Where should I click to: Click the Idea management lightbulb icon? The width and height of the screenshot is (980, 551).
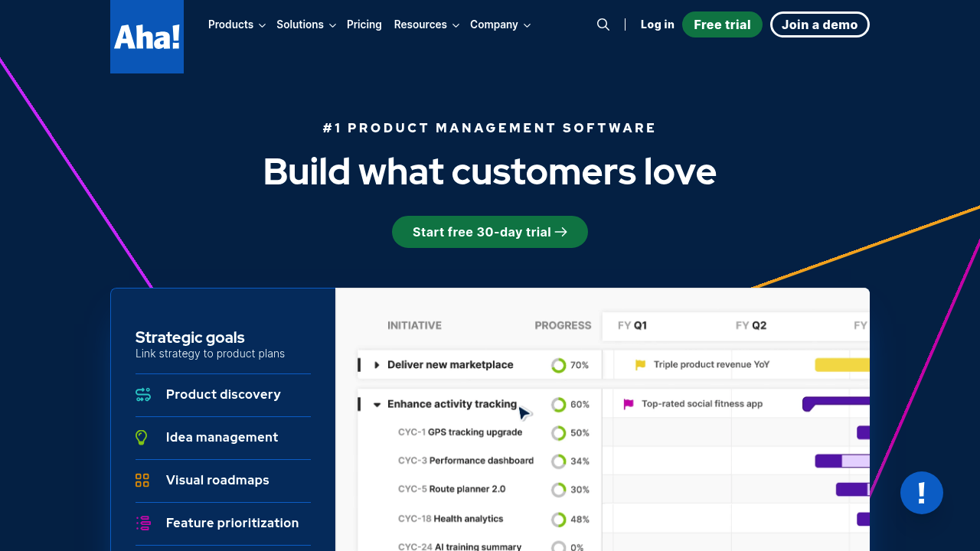[142, 438]
